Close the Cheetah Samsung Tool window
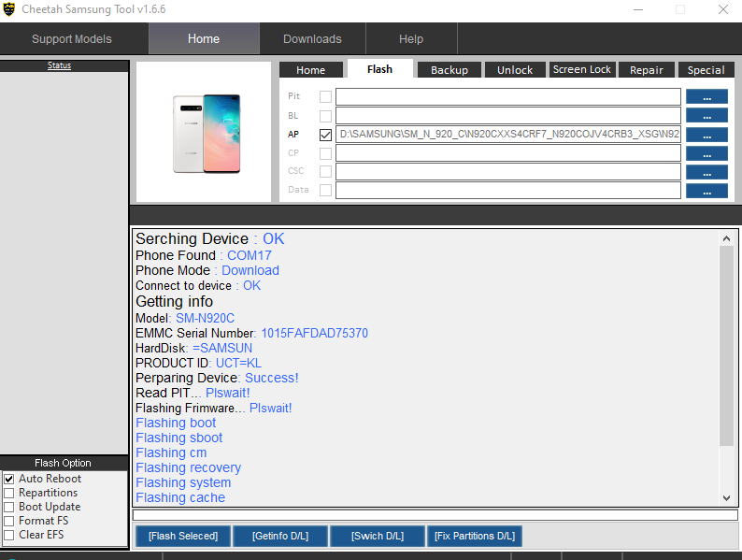742x560 pixels. point(723,9)
